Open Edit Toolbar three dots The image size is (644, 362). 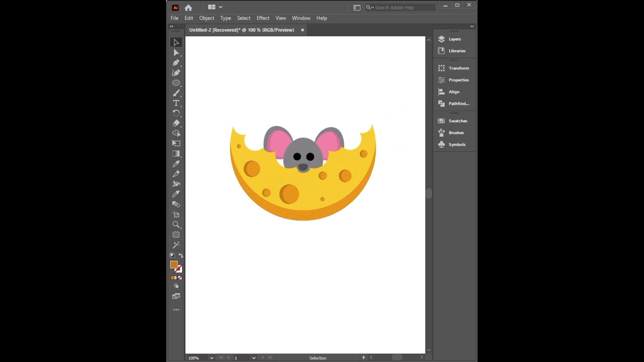(x=176, y=310)
